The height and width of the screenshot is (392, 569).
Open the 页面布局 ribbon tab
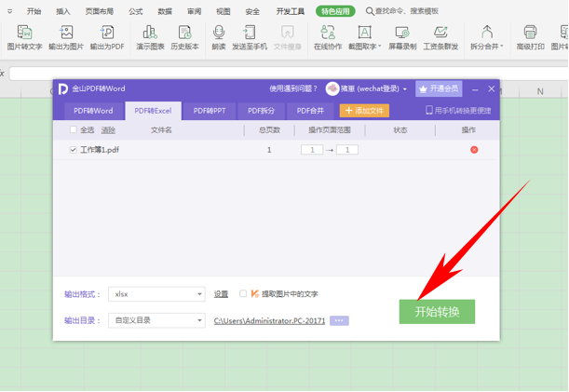point(100,11)
